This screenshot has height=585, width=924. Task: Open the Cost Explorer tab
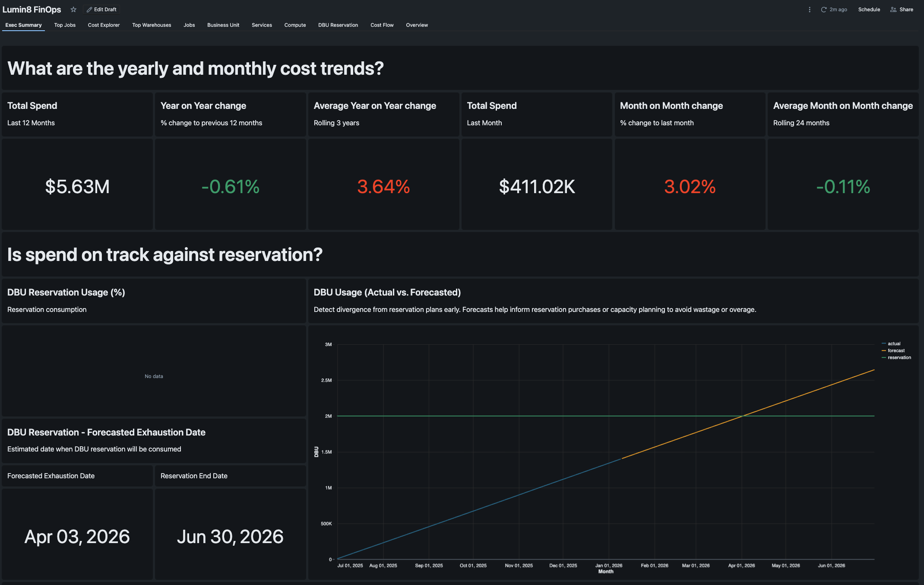(x=104, y=25)
